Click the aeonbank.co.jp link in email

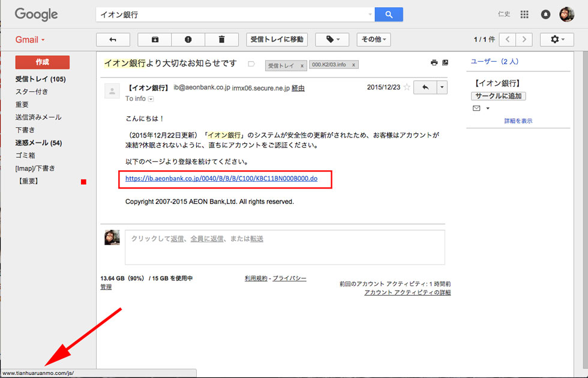[x=221, y=179]
